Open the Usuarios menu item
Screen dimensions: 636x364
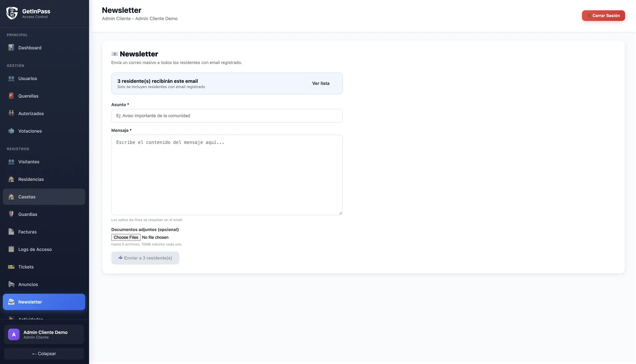[44, 78]
